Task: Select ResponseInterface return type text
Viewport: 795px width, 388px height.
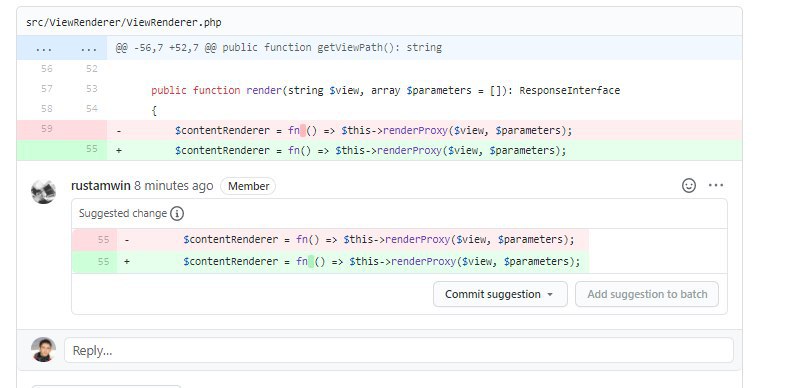Action: click(569, 90)
